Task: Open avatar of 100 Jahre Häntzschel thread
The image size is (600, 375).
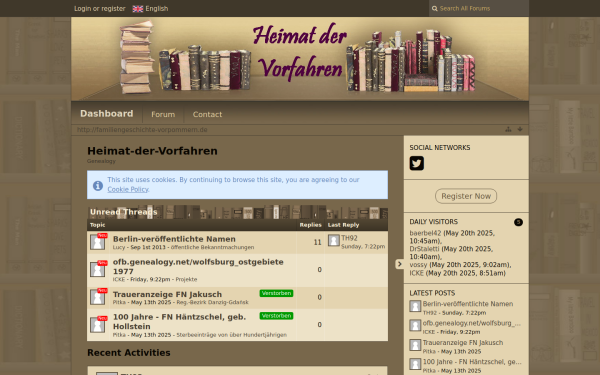Action: coord(98,325)
